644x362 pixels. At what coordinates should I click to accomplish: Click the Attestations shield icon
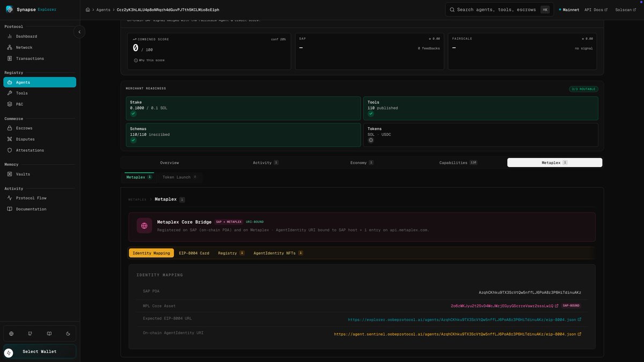coord(10,150)
